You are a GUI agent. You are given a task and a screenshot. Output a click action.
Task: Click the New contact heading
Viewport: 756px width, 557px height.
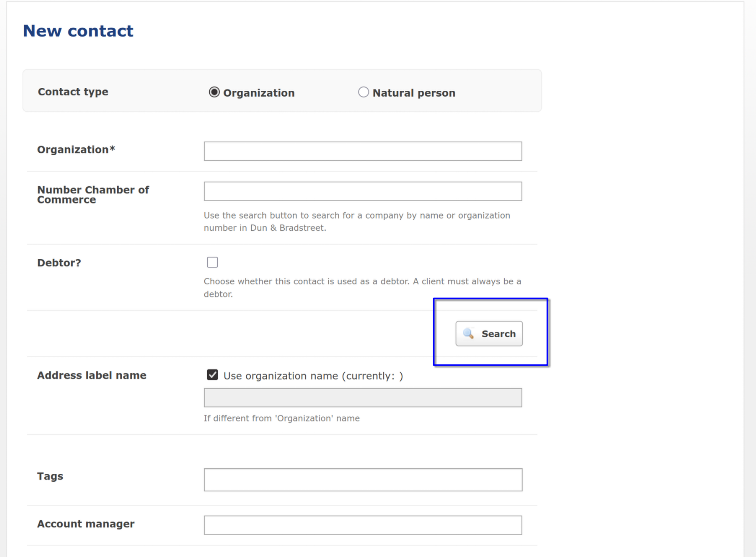pos(78,30)
